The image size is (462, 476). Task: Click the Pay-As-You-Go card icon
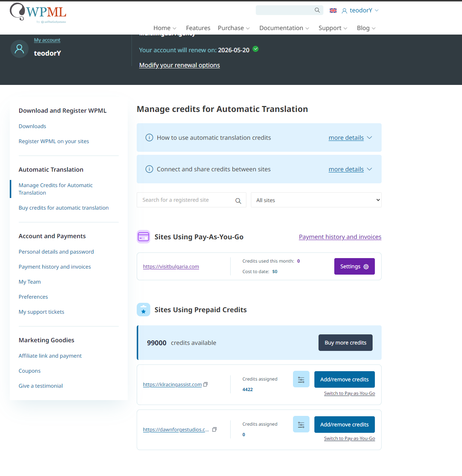(x=143, y=237)
